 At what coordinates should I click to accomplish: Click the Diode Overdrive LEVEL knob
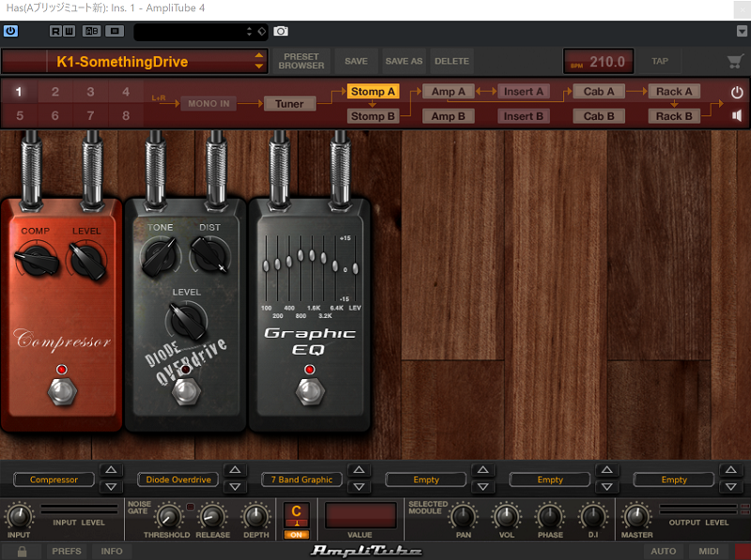point(186,320)
